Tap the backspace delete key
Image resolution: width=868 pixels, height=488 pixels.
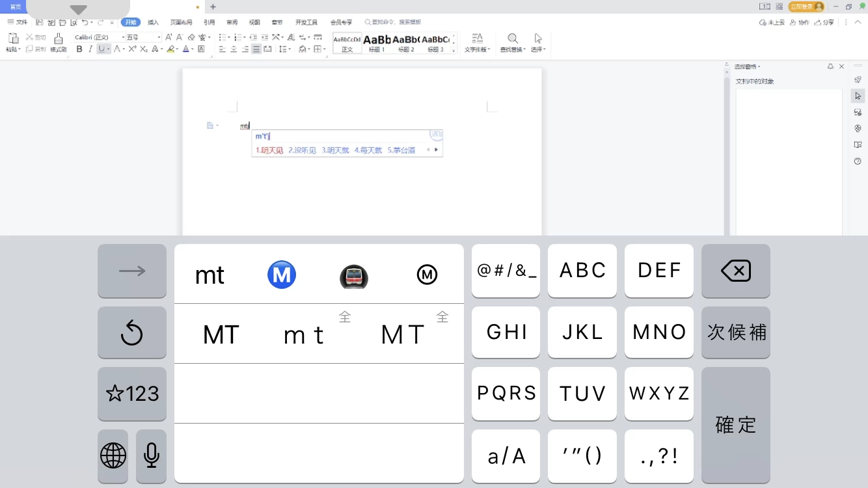point(736,271)
